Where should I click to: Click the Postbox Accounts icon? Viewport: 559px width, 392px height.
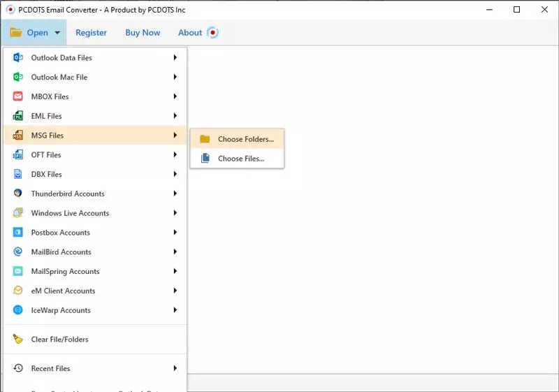[18, 232]
